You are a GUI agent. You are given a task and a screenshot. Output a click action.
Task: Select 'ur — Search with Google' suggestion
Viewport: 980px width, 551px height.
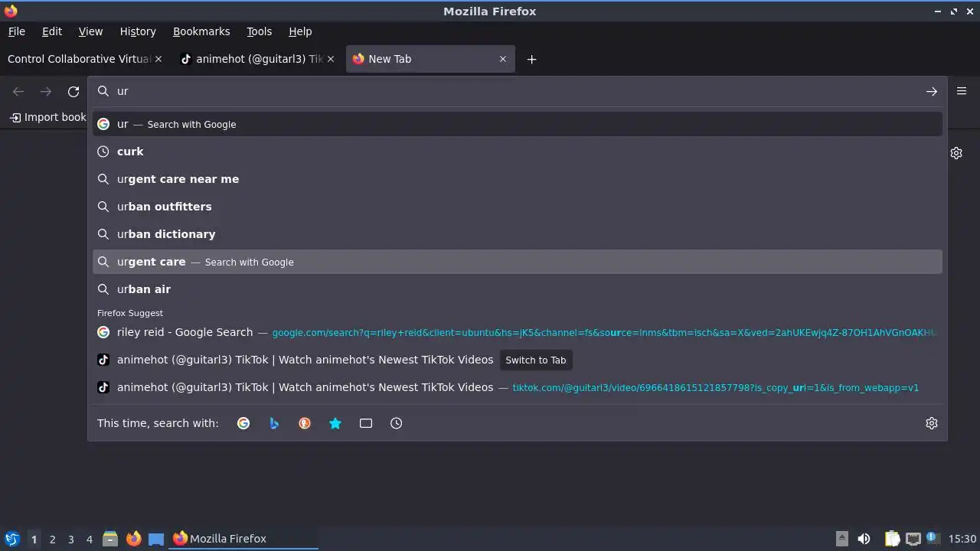click(x=518, y=124)
